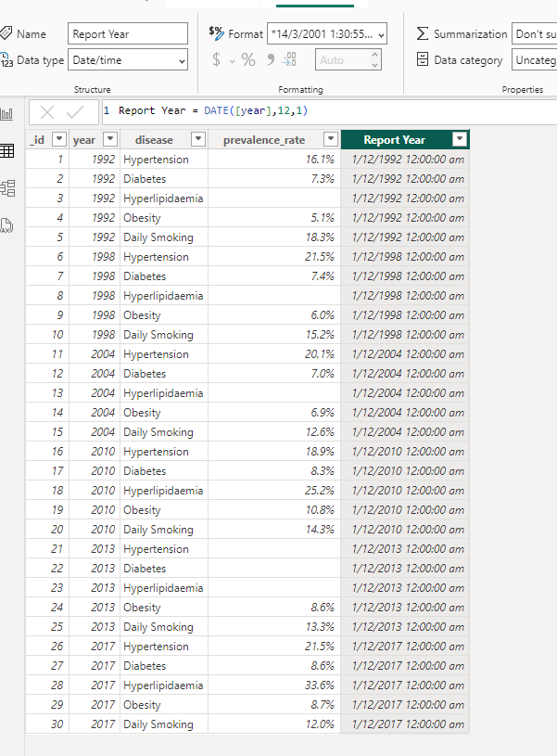The image size is (557, 756).
Task: Open the Report view icon in sidebar
Action: pyautogui.click(x=6, y=114)
